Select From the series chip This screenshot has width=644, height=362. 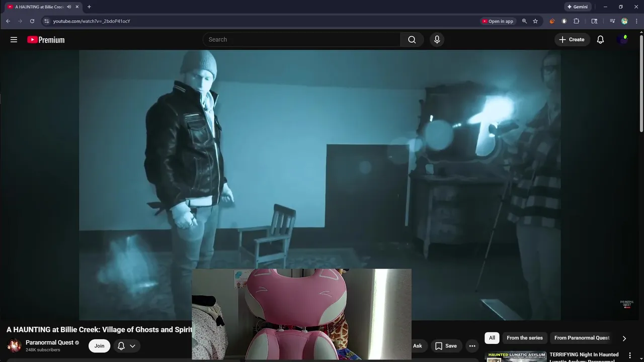coord(525,338)
